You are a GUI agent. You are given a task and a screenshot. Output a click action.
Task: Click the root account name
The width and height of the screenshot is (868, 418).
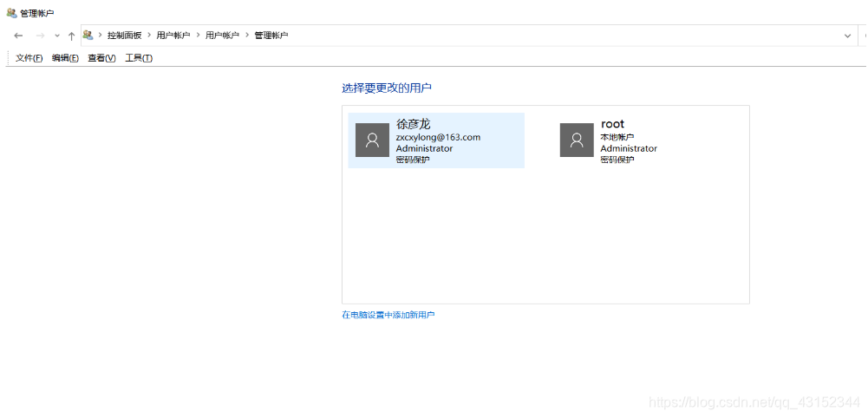(613, 124)
